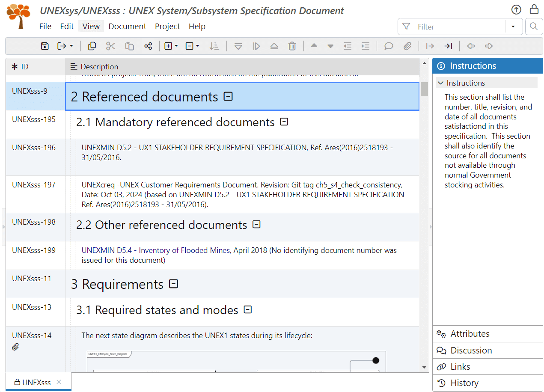Click the document scrollbar thumb
This screenshot has height=392, width=544.
point(424,89)
